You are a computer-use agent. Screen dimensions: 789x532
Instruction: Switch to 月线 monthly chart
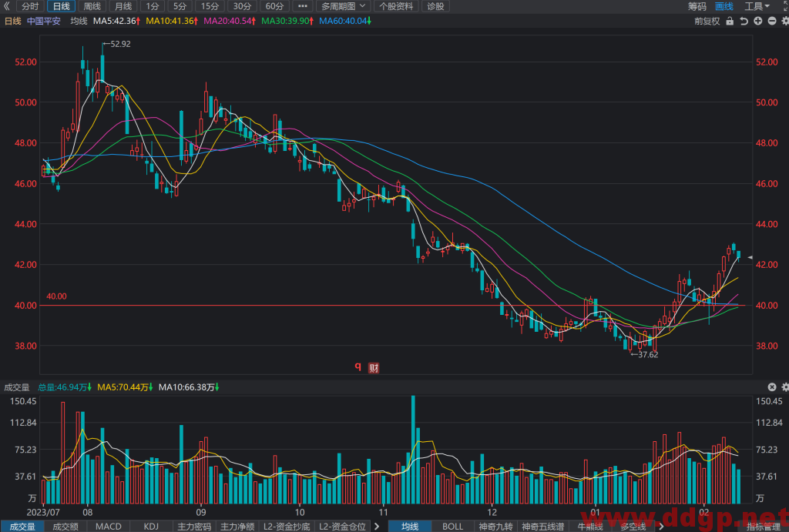point(123,6)
